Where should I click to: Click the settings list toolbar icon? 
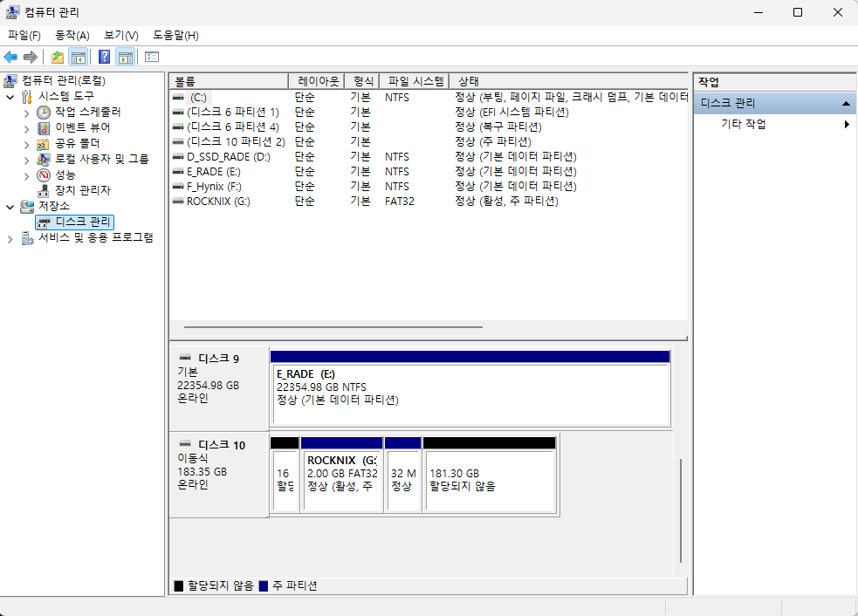pos(152,57)
